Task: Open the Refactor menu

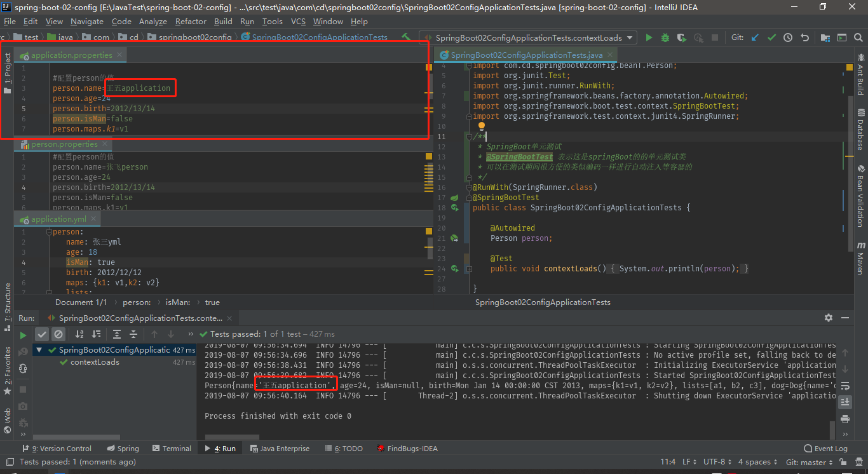Action: [x=191, y=21]
